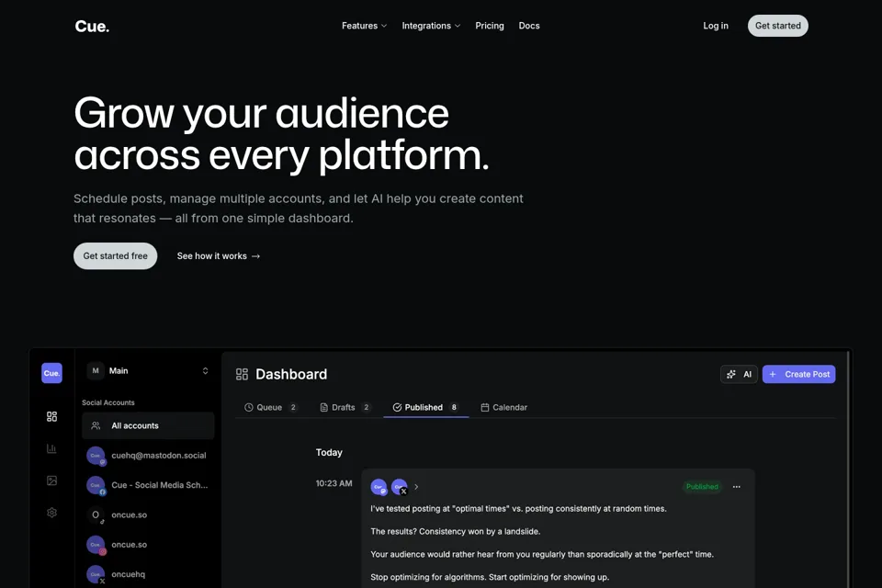Click the dashboard preview scrollbar

tap(848, 469)
